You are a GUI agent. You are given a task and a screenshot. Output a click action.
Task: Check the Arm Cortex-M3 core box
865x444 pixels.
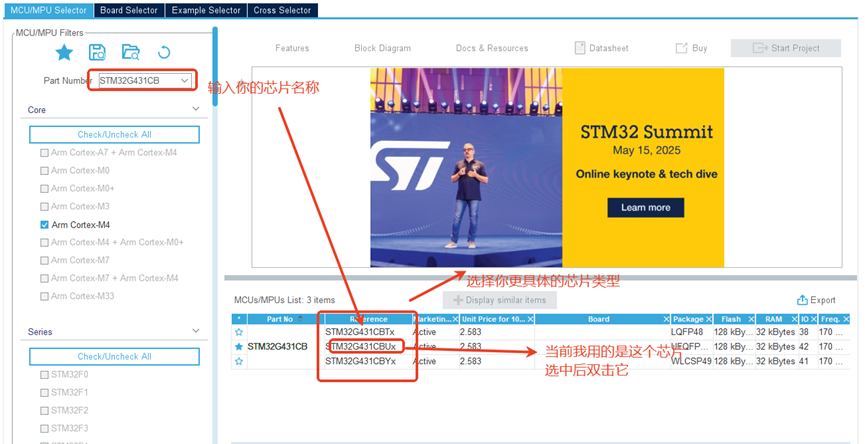(x=44, y=207)
